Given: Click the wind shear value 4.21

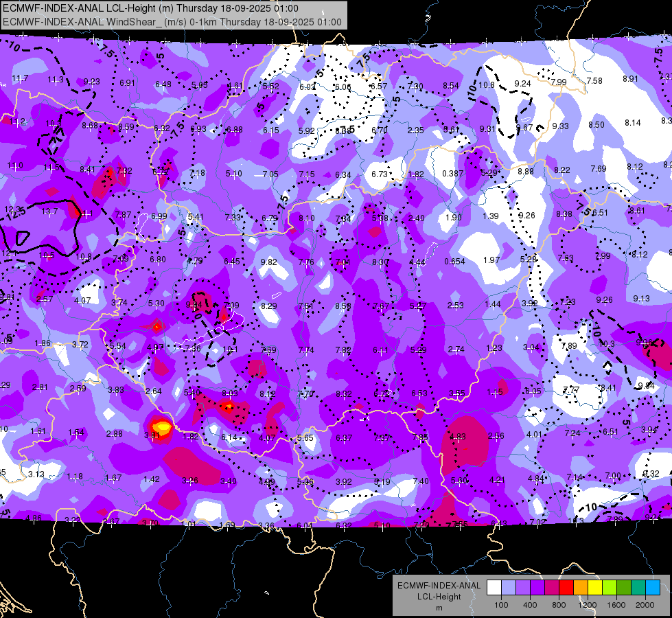Looking at the screenshot, I should (x=497, y=479).
